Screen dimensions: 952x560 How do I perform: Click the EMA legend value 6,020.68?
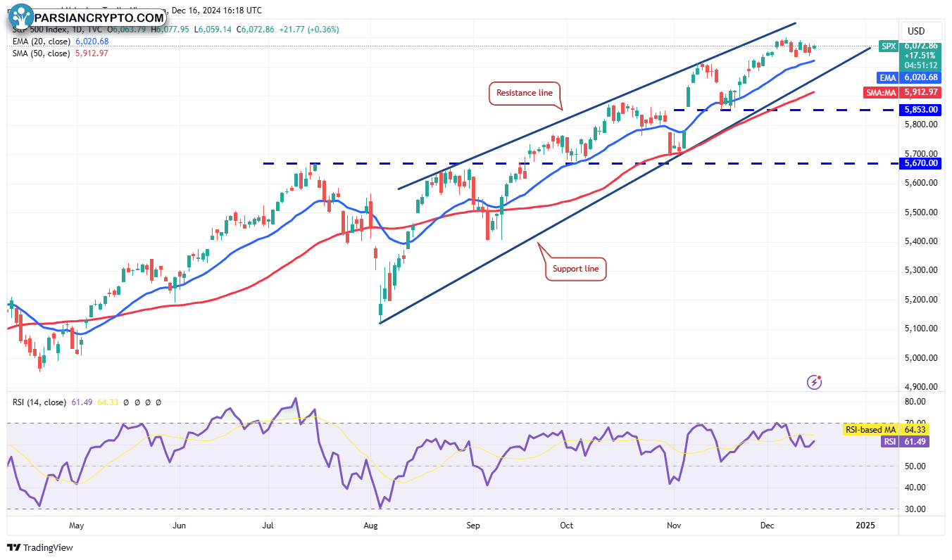[93, 42]
